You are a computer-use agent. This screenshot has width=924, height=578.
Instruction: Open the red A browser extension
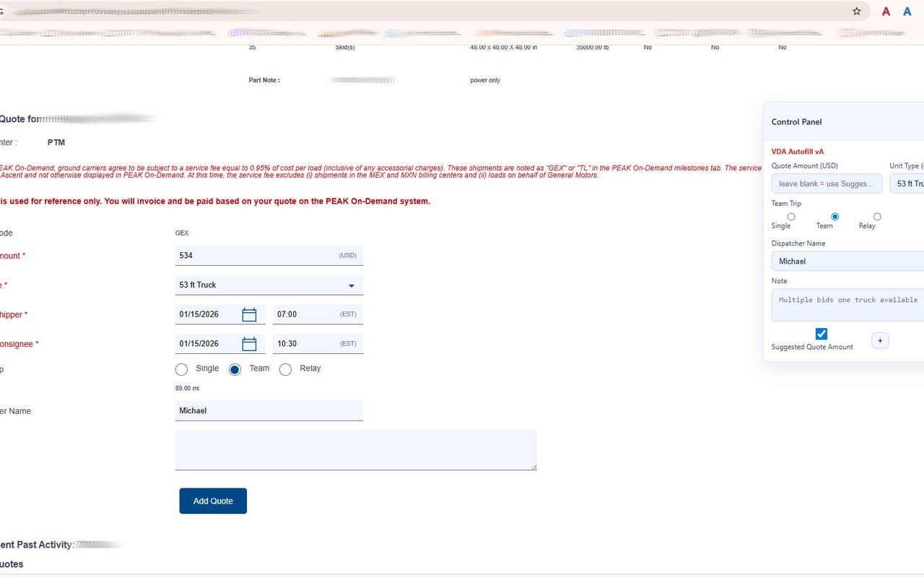click(x=886, y=12)
